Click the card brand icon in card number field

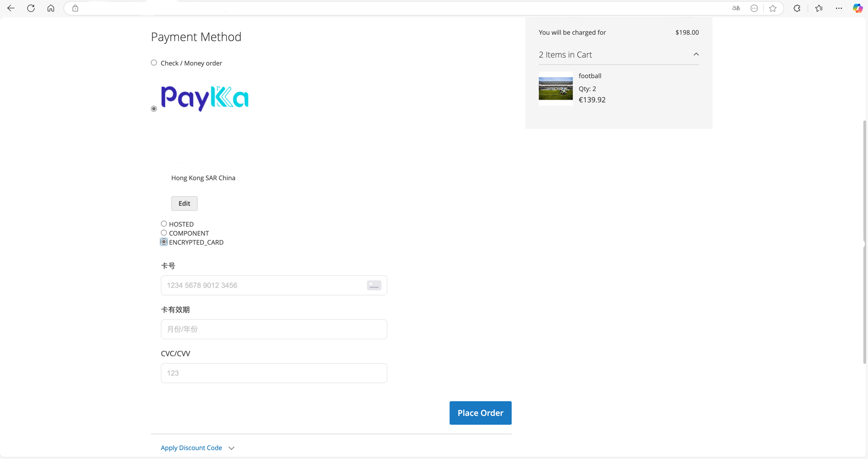(374, 286)
